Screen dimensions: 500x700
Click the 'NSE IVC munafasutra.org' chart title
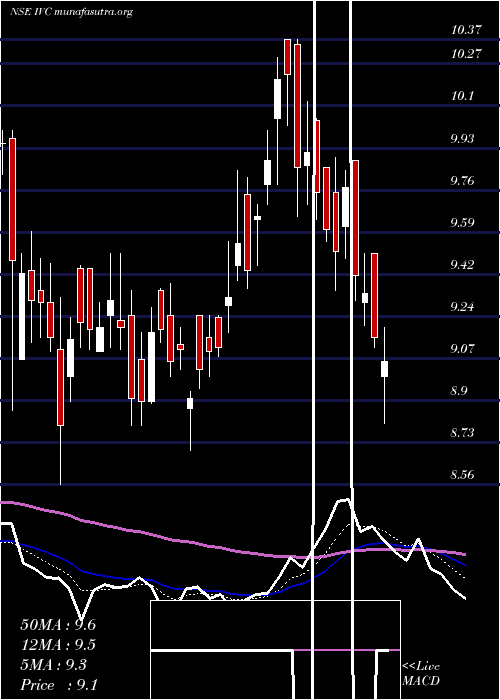(71, 12)
